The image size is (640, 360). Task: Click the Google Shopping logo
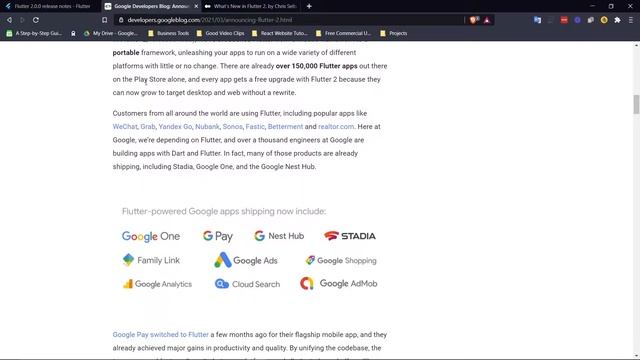tap(341, 260)
